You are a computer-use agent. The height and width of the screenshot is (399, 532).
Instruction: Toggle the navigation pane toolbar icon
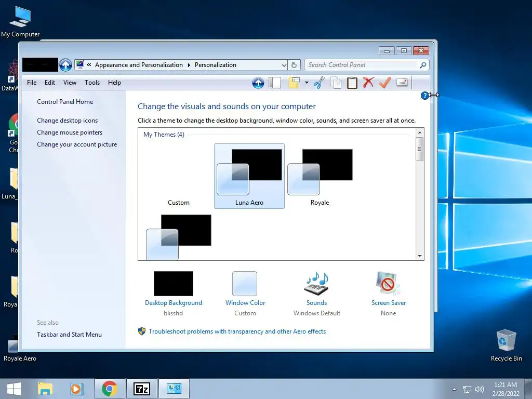pyautogui.click(x=275, y=83)
